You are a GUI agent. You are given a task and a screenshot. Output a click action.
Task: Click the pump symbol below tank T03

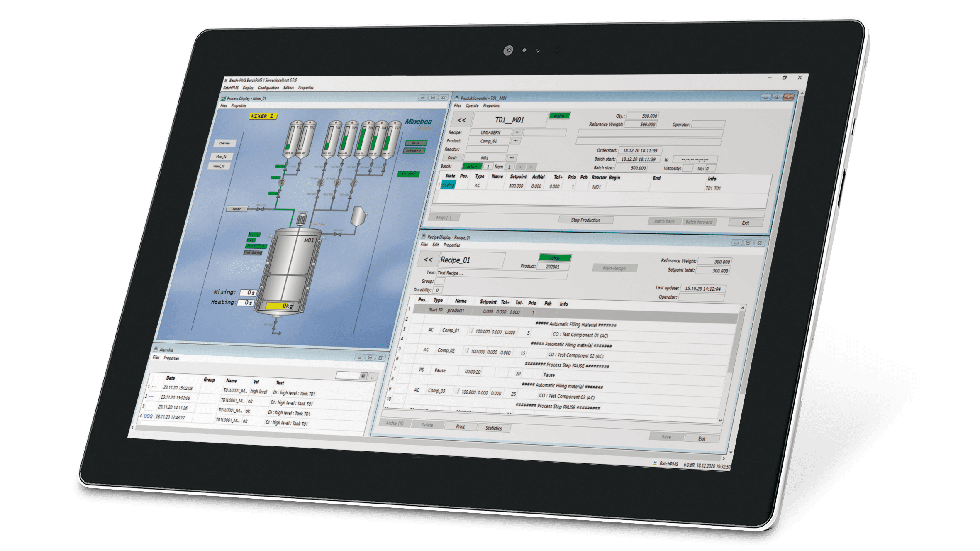click(x=321, y=183)
